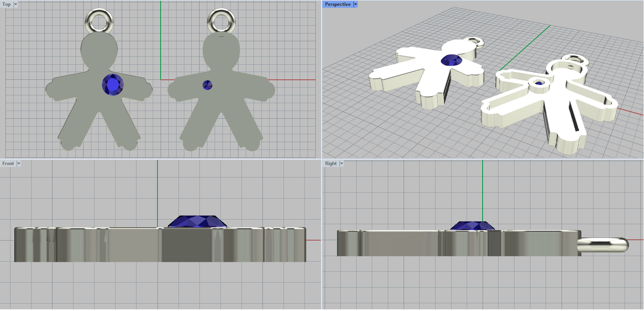Screen dimensions: 644x311
Task: Select the blue gem in Perspective view
Action: click(x=451, y=60)
